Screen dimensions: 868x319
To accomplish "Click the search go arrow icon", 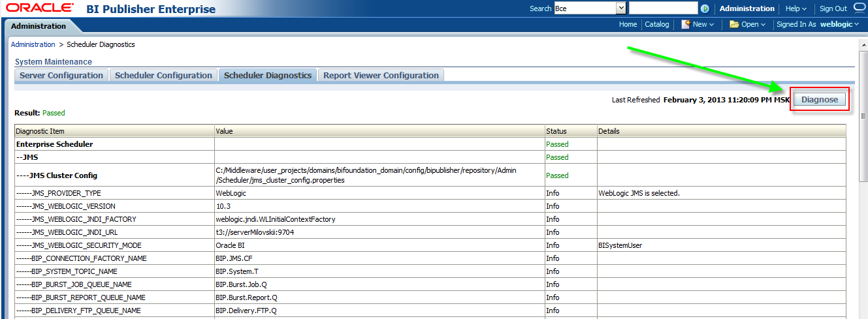I will 705,8.
